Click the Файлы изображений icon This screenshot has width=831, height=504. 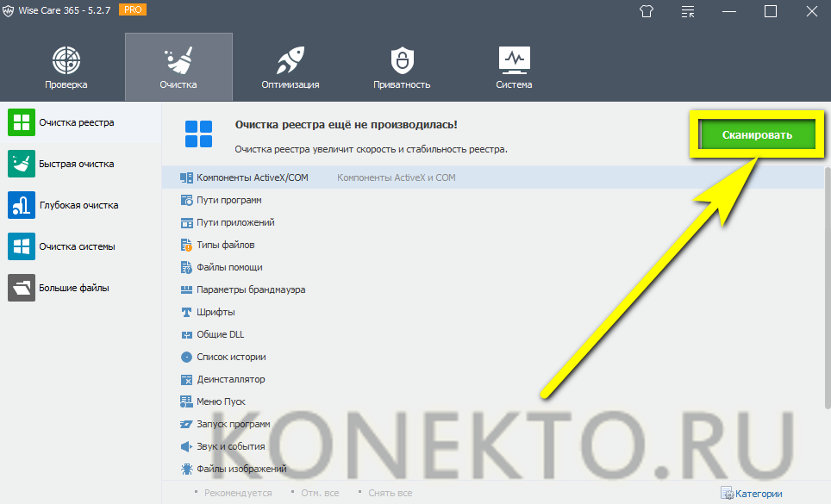click(186, 469)
